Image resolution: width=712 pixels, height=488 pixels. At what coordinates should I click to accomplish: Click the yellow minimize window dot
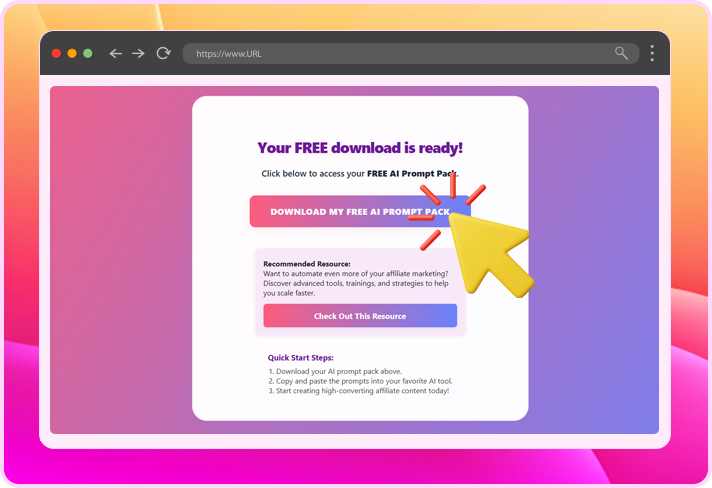(x=72, y=53)
